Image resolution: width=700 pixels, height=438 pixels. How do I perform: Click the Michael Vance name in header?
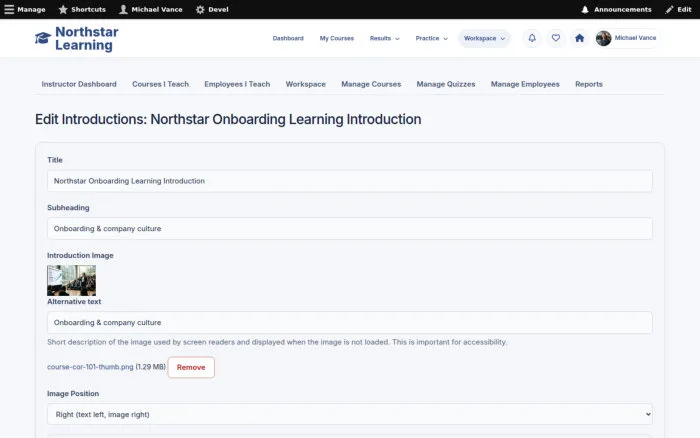tap(635, 38)
